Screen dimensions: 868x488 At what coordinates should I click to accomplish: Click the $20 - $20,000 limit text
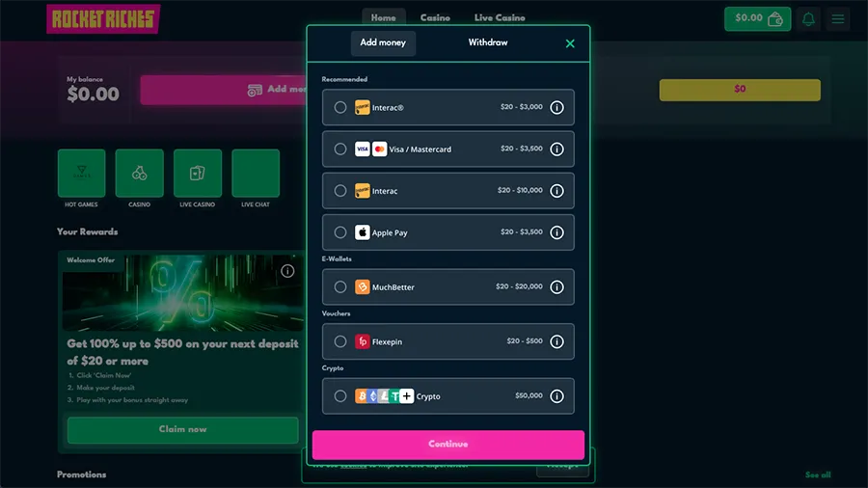coord(519,286)
